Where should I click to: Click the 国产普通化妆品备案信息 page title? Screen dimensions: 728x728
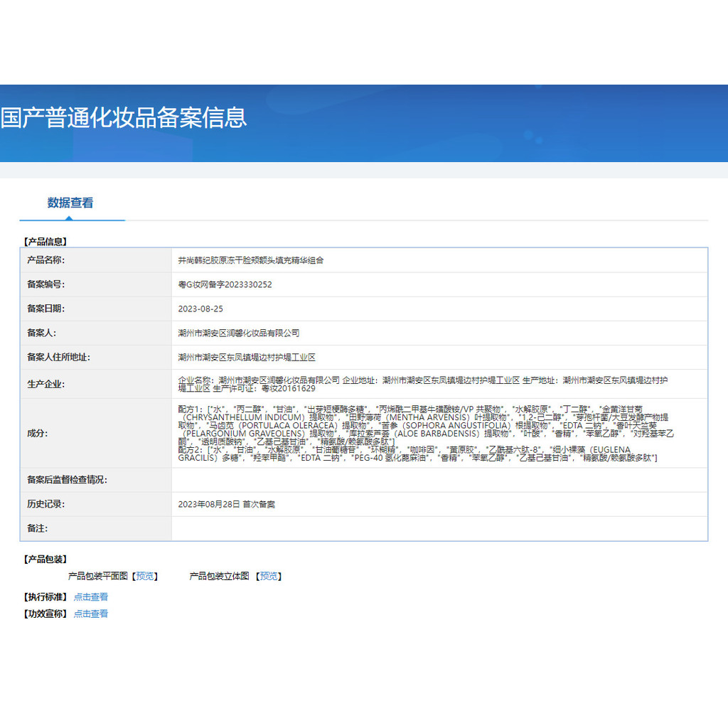(x=124, y=117)
